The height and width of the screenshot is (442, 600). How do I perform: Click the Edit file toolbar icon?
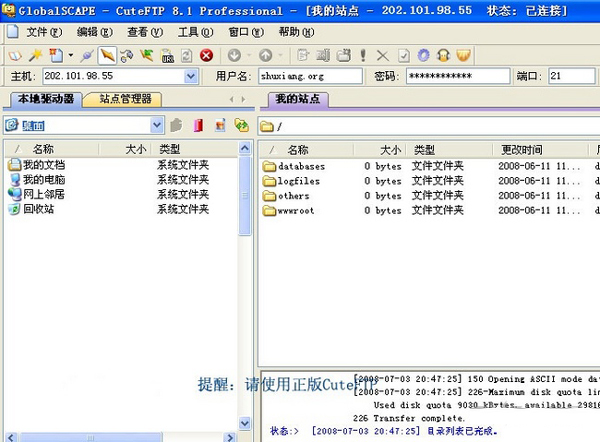(303, 56)
